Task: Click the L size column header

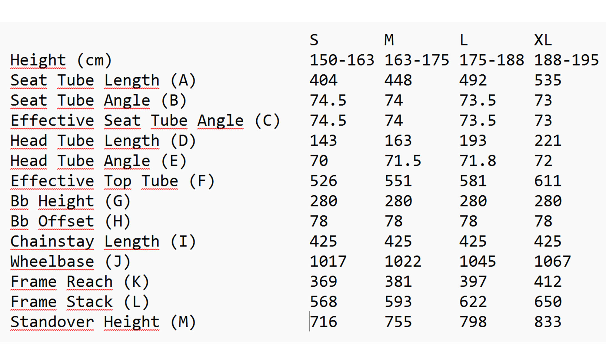Action: tap(464, 40)
